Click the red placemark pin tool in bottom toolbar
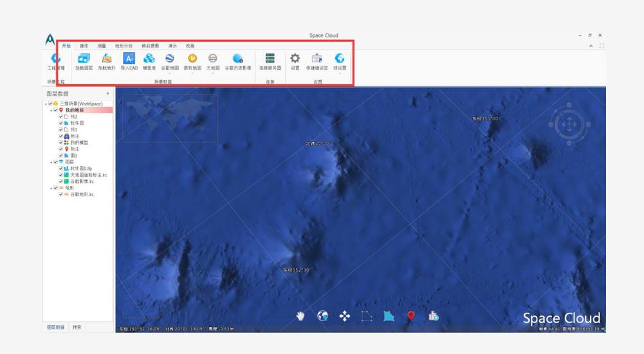 [411, 315]
